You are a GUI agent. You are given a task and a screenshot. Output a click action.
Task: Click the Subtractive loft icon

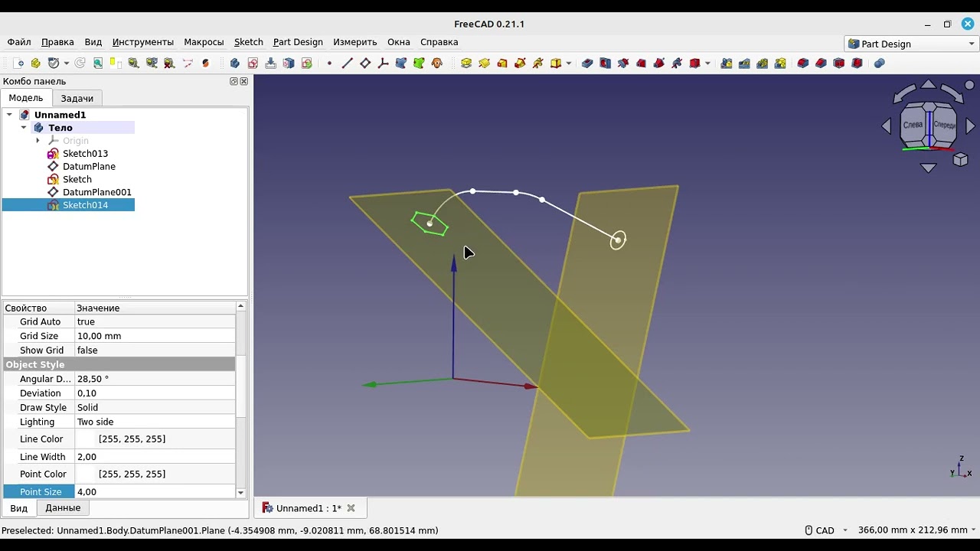click(641, 64)
